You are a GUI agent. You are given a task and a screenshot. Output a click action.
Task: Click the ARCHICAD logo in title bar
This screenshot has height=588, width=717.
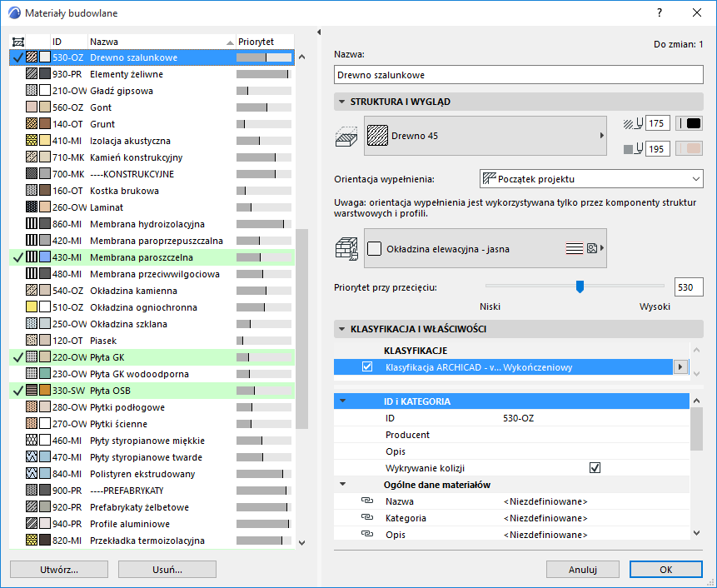coord(14,12)
